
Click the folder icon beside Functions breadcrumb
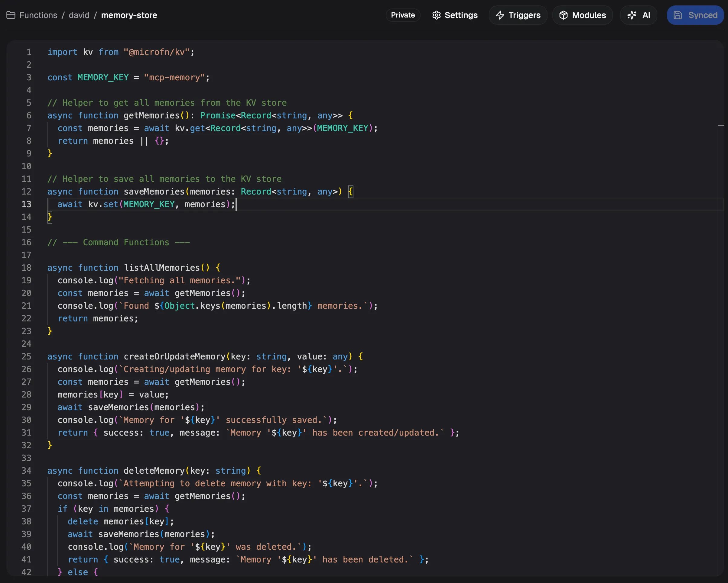[11, 15]
